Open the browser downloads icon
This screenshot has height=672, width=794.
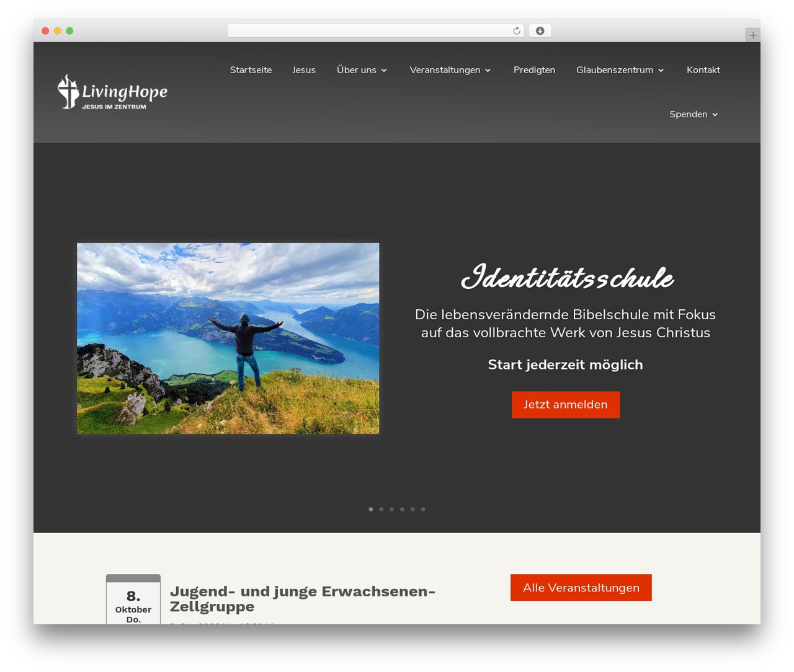pos(540,31)
